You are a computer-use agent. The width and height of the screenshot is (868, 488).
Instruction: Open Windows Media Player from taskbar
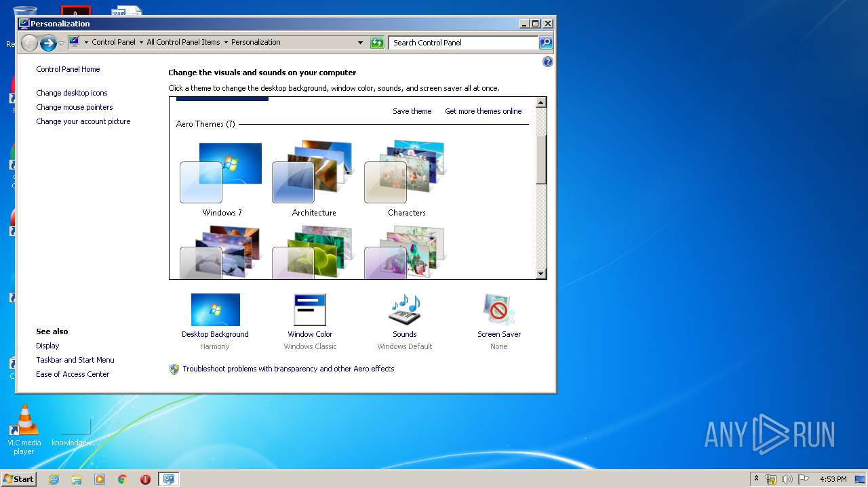pos(100,479)
